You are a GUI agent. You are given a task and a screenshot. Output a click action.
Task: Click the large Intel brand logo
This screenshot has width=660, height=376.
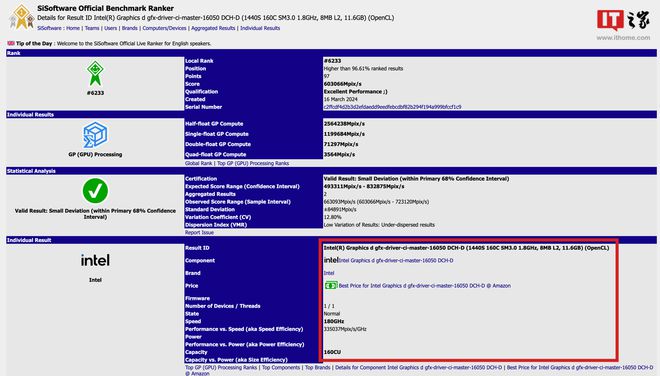point(95,260)
